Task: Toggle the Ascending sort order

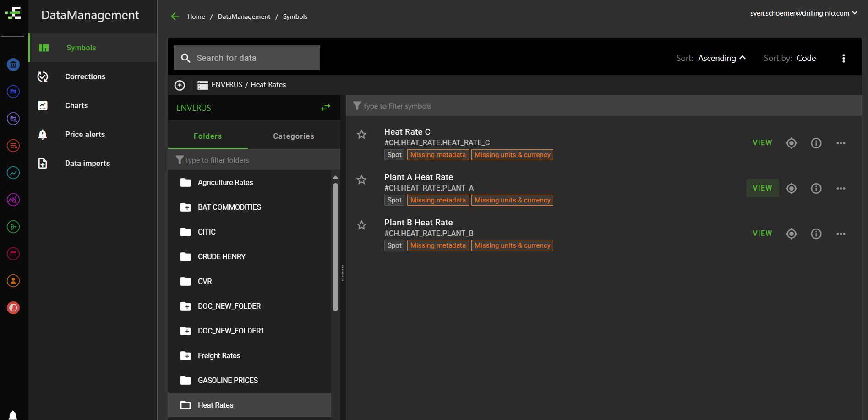Action: pos(721,58)
